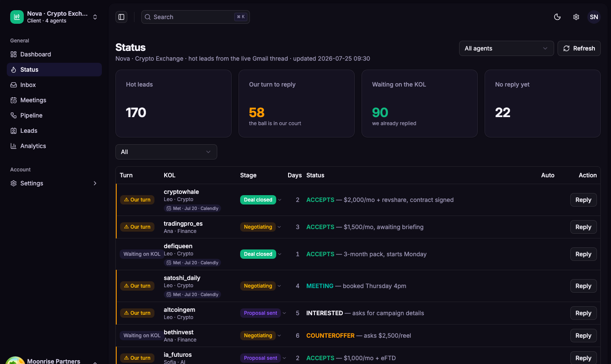Click defiqueen Met Jul 20 Calendly tag
This screenshot has height=364, width=611.
click(x=192, y=263)
